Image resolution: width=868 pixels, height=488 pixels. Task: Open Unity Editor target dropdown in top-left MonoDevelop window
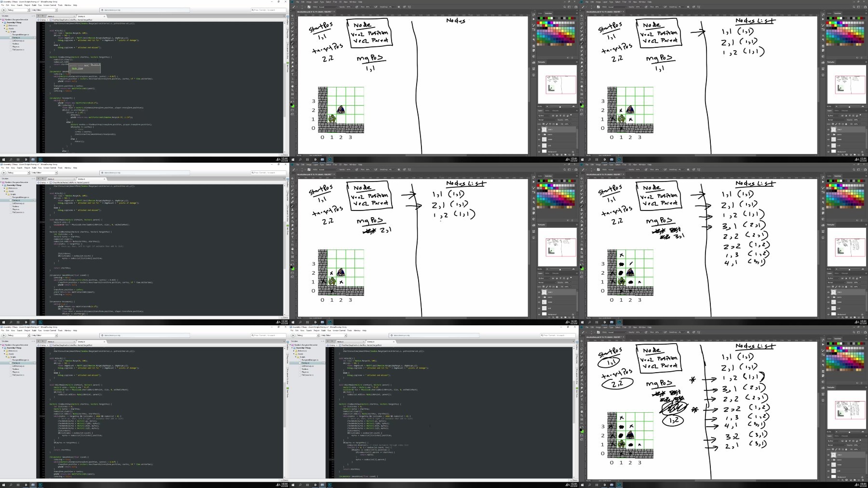click(44, 10)
